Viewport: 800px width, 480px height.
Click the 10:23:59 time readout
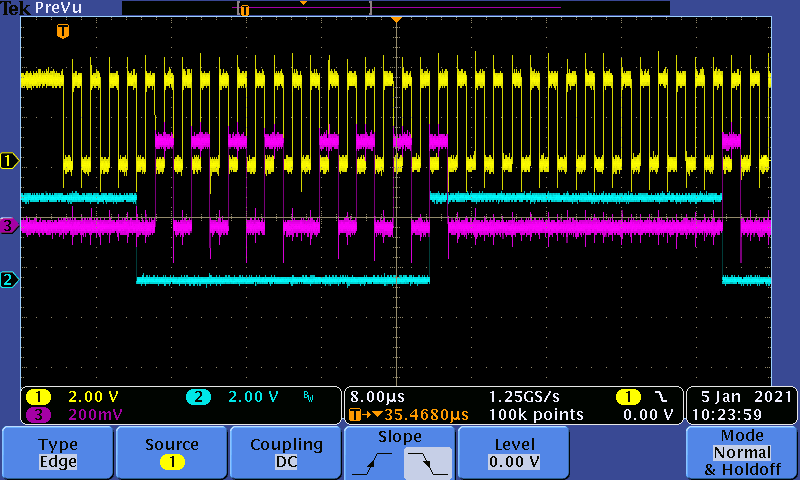point(727,415)
